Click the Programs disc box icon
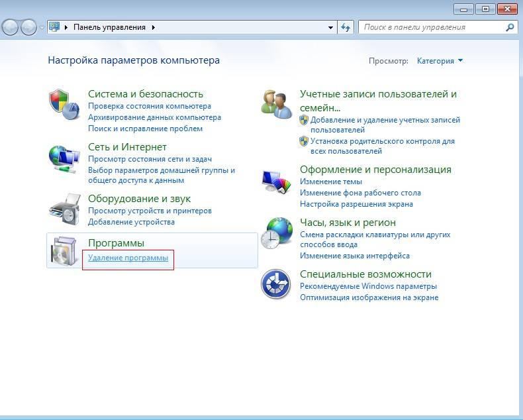The height and width of the screenshot is (420, 523). point(64,251)
